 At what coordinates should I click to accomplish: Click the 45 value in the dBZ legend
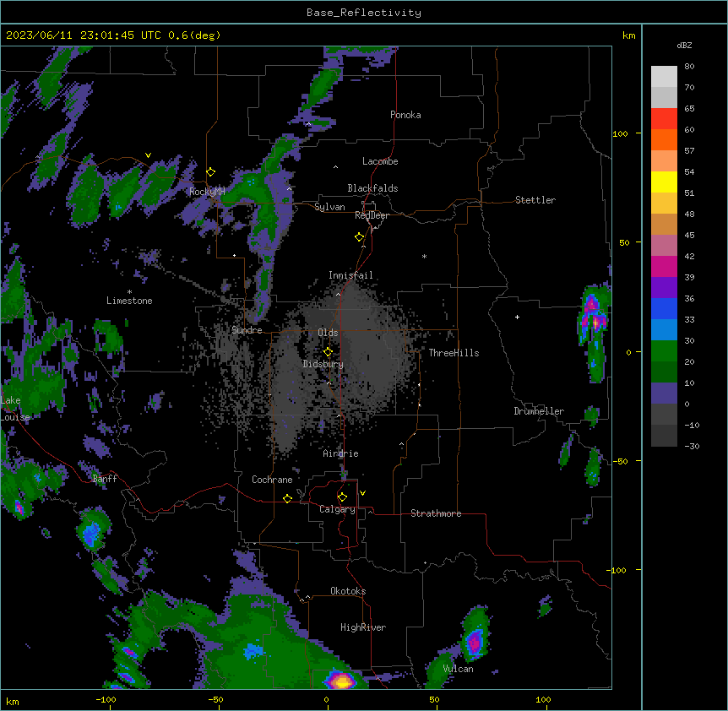(689, 236)
